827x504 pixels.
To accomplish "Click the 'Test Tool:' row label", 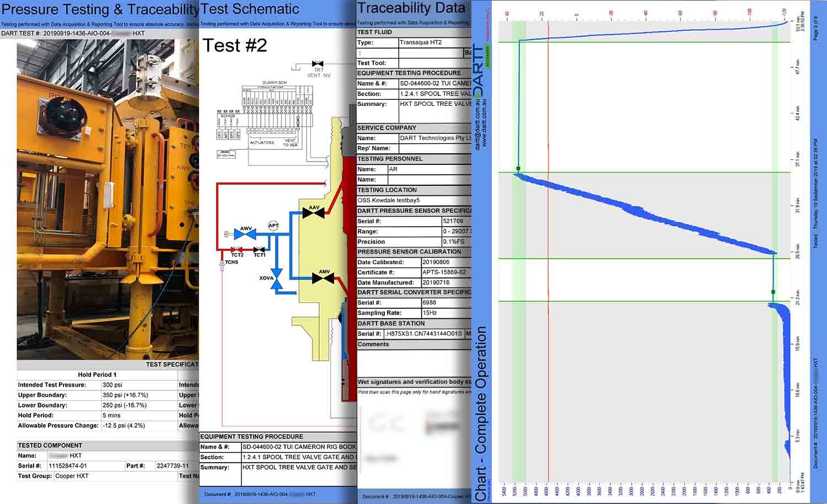I will click(x=372, y=63).
